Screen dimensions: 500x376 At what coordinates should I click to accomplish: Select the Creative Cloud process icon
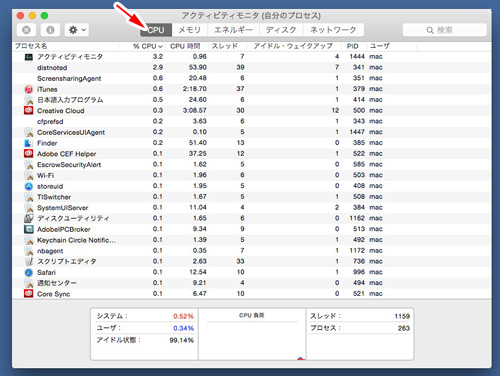coord(29,110)
